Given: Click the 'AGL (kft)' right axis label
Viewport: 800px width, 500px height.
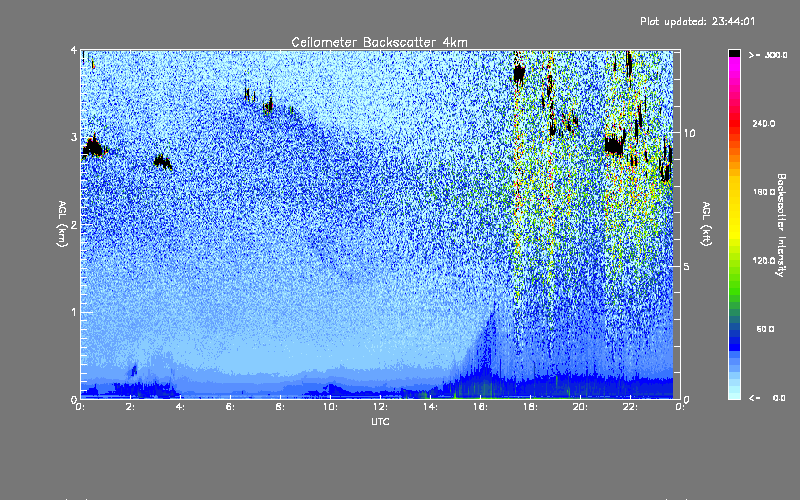Looking at the screenshot, I should coord(707,224).
